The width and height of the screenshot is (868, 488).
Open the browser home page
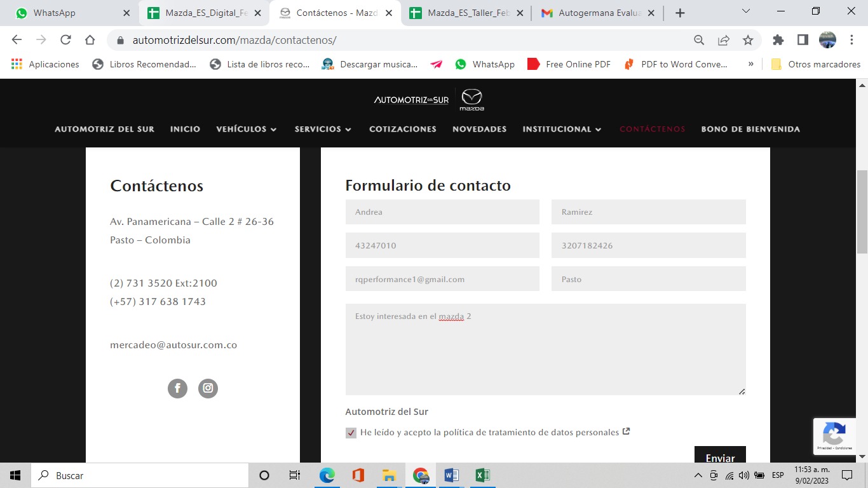pyautogui.click(x=90, y=40)
